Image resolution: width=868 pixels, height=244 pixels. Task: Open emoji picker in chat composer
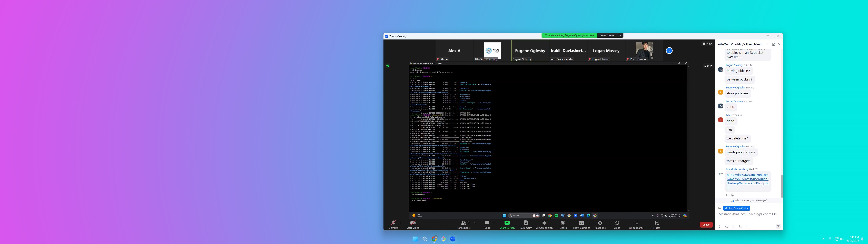tap(727, 227)
